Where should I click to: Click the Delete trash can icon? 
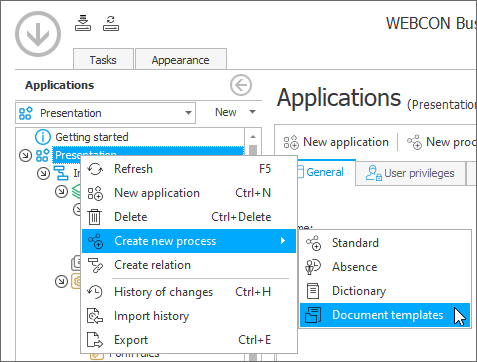coord(95,217)
